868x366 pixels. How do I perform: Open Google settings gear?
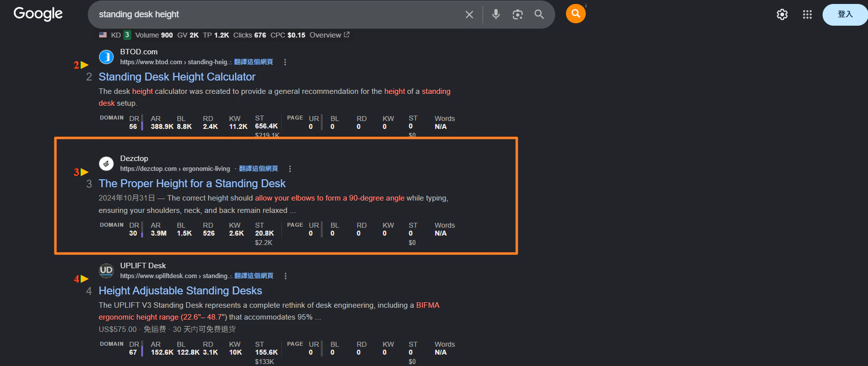pos(782,15)
